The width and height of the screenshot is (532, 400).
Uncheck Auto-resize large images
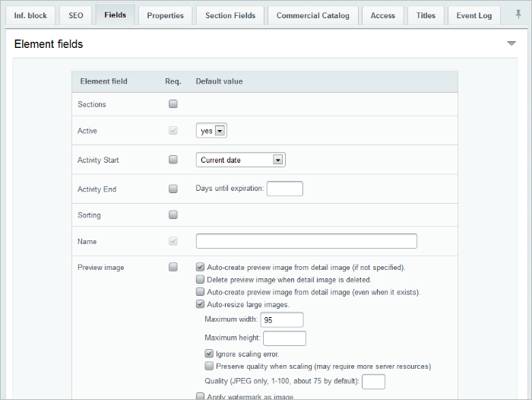200,304
